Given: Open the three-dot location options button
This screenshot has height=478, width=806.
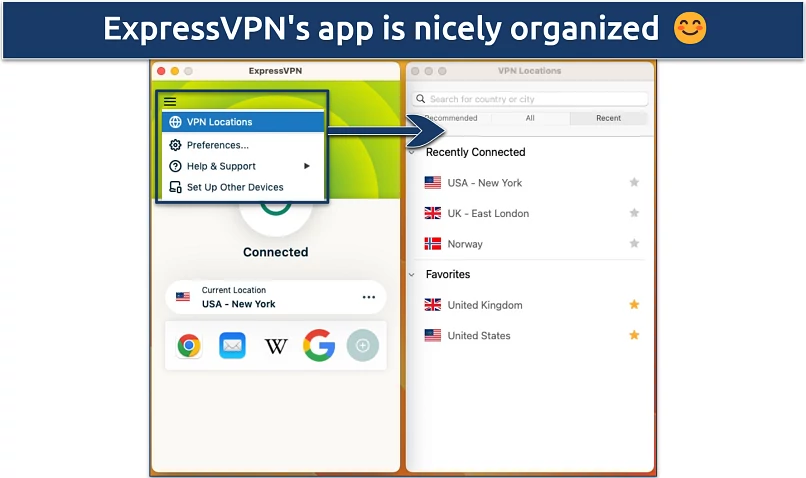Looking at the screenshot, I should pyautogui.click(x=369, y=297).
